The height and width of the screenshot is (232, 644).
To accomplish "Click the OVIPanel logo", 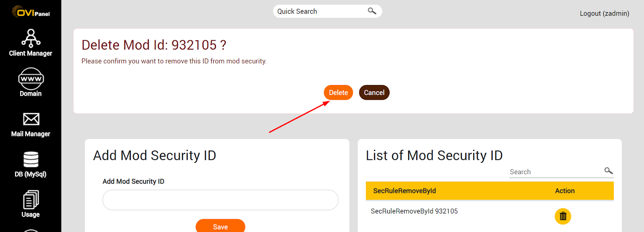I will pos(31,11).
